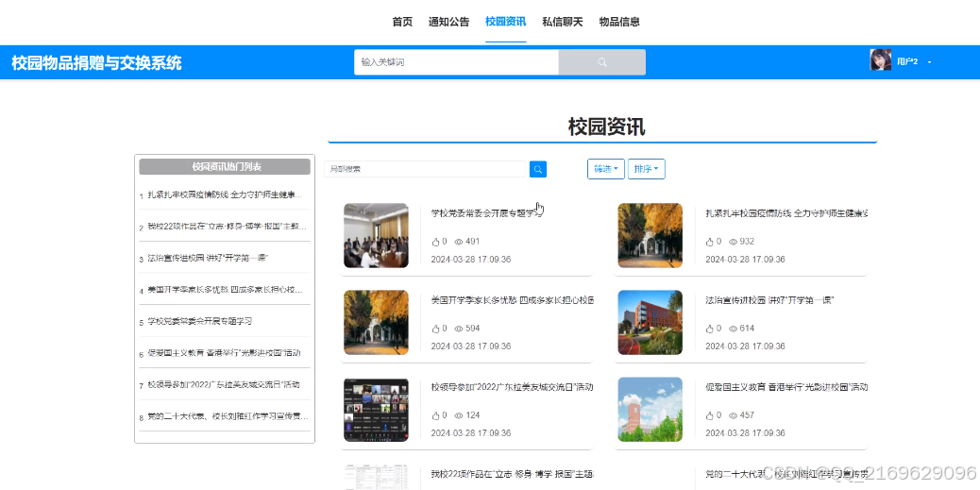
Task: Click the 用户2 username label
Action: 907,61
